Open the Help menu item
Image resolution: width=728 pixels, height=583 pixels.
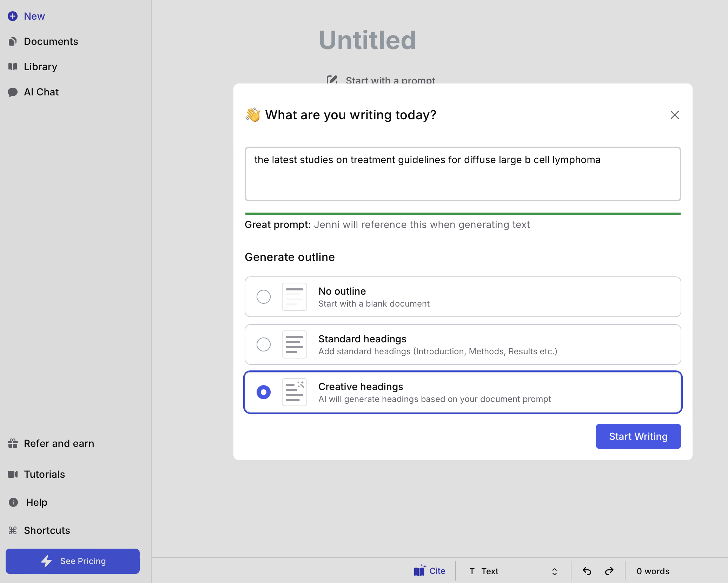(36, 502)
